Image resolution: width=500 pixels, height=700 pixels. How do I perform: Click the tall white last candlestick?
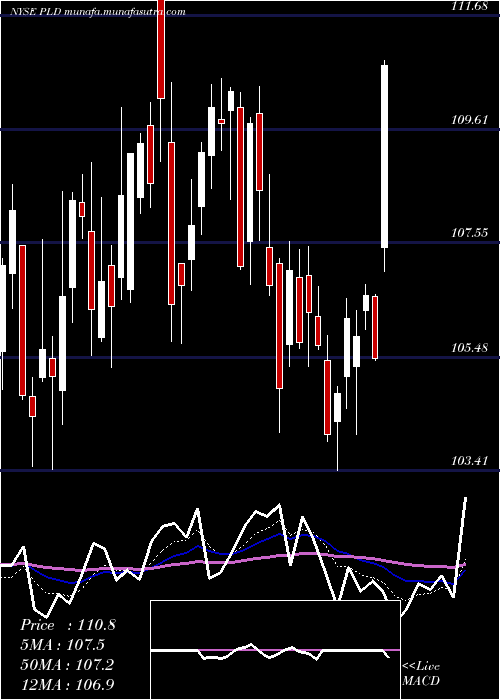pyautogui.click(x=384, y=156)
